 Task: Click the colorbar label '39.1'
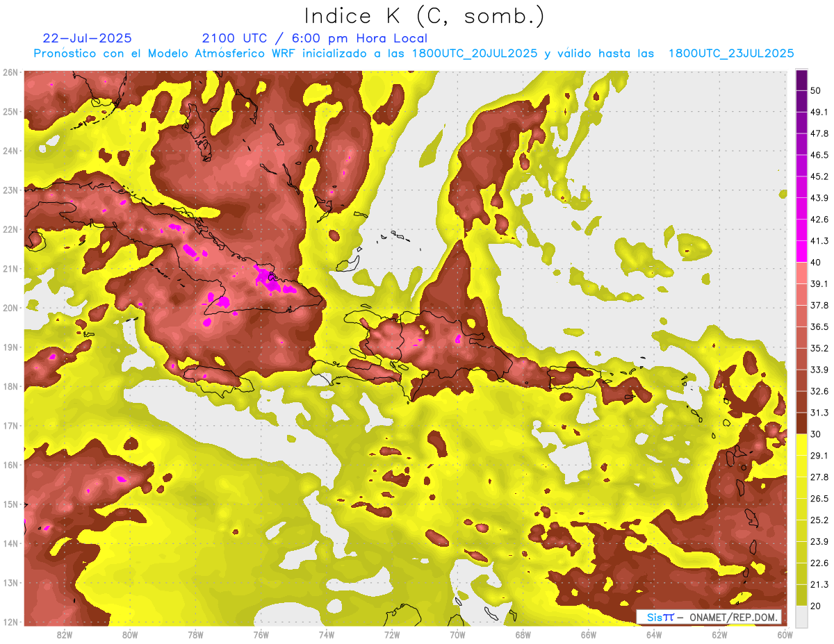pyautogui.click(x=820, y=284)
